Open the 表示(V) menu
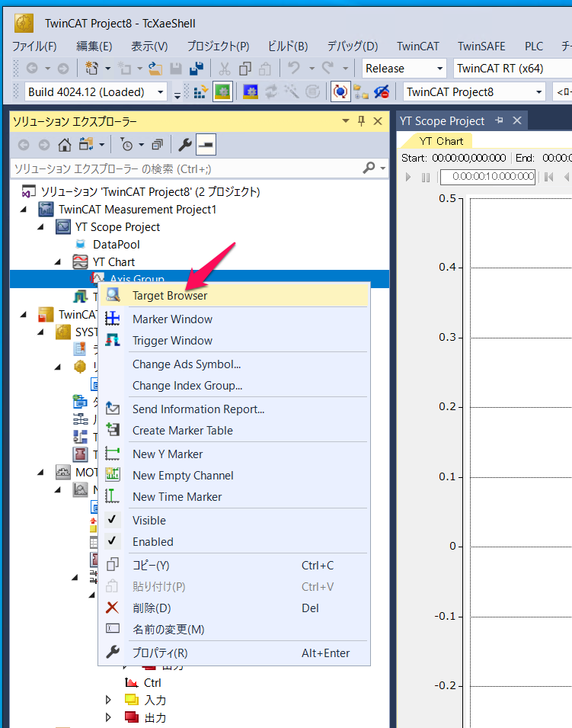 (149, 47)
